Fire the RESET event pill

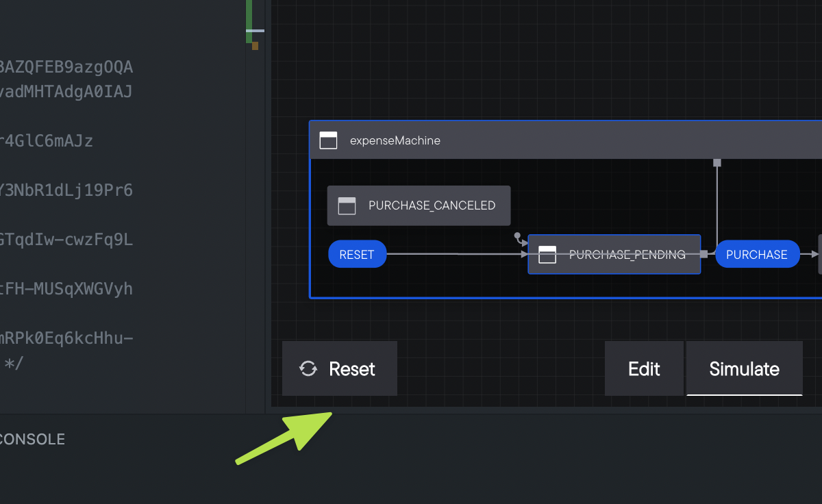(x=357, y=254)
